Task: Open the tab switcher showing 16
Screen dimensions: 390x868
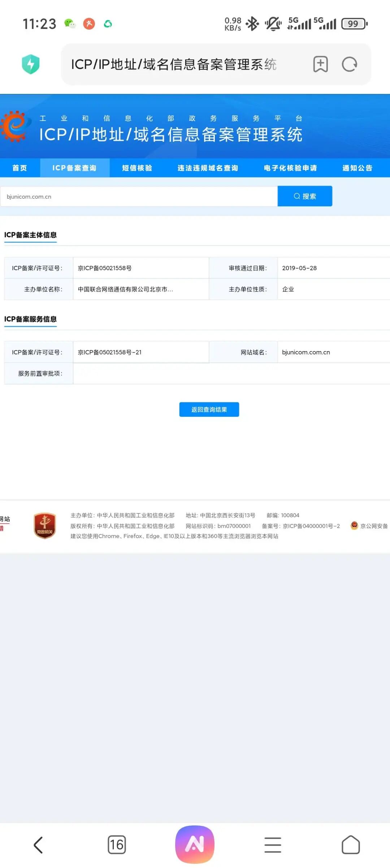Action: tap(117, 845)
